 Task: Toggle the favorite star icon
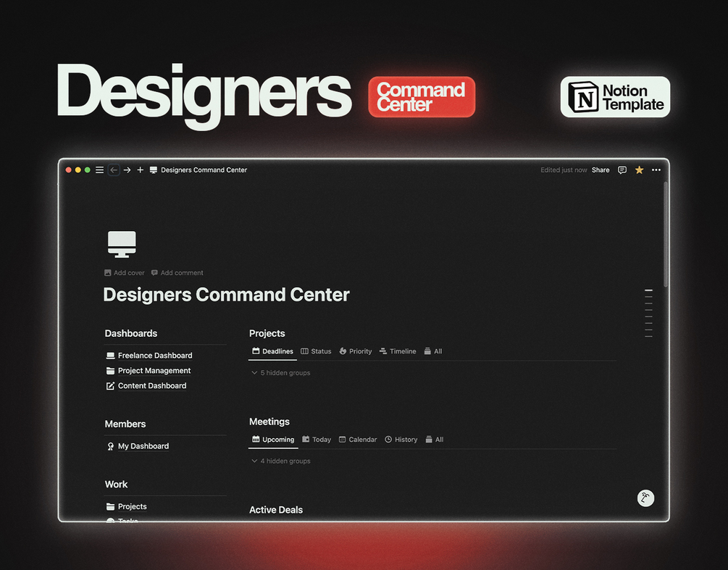pos(640,170)
